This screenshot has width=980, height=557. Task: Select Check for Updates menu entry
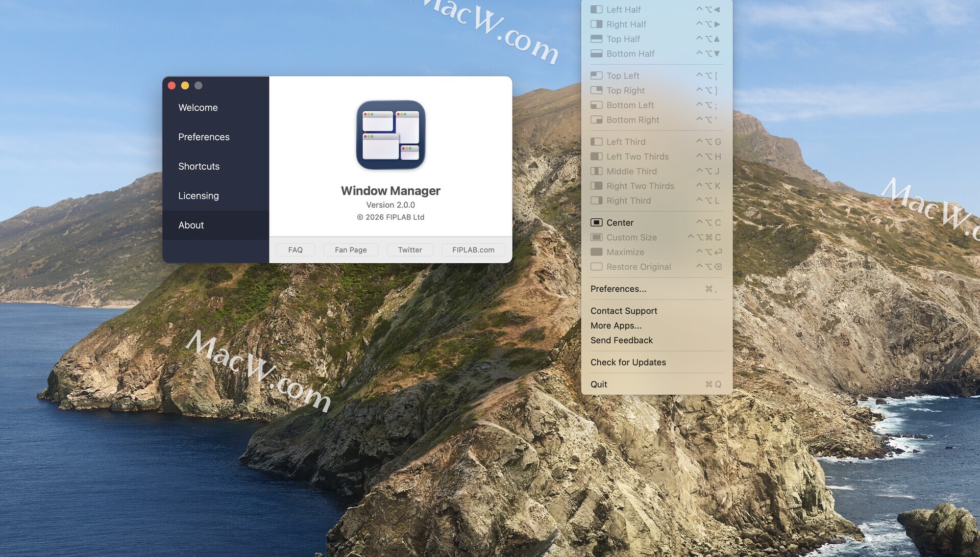628,362
